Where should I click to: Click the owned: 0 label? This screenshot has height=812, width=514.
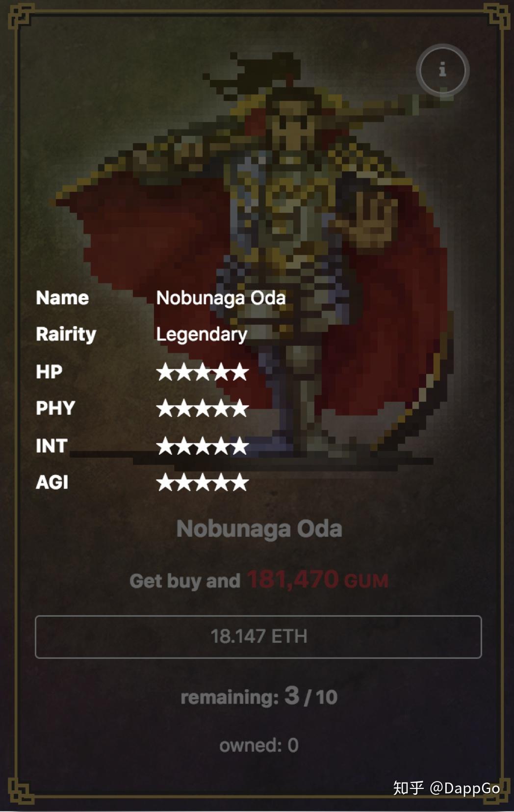pos(259,745)
